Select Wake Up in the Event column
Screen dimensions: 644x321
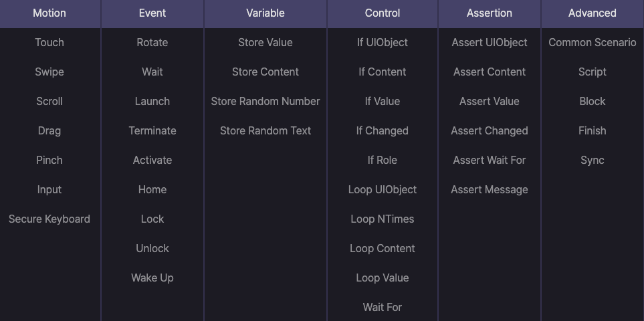pos(152,278)
